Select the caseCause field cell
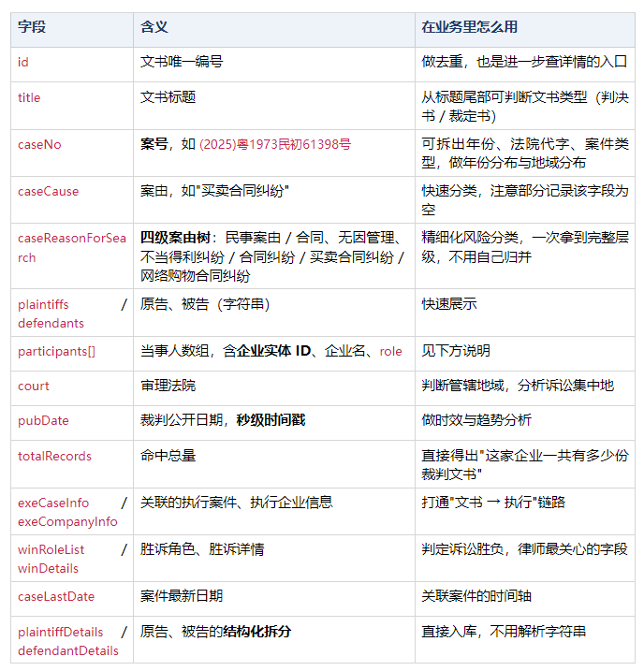This screenshot has height=671, width=644. [72, 200]
